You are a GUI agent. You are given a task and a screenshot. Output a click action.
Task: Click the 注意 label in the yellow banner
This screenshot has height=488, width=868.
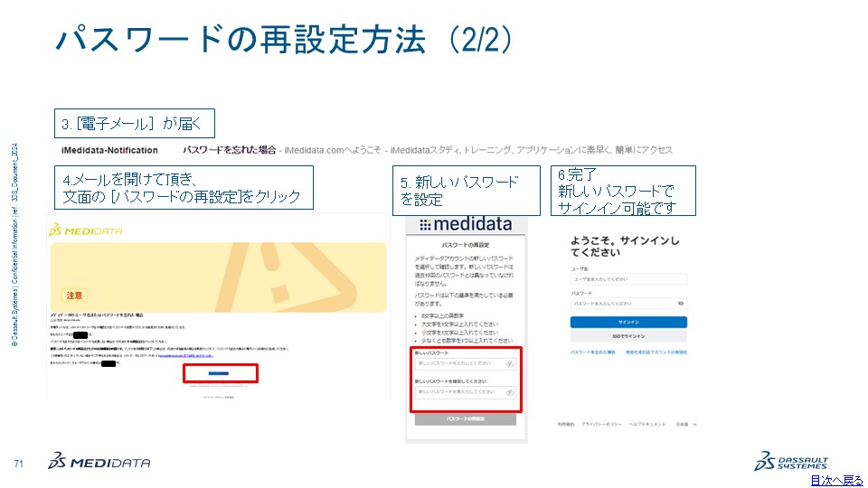point(74,295)
